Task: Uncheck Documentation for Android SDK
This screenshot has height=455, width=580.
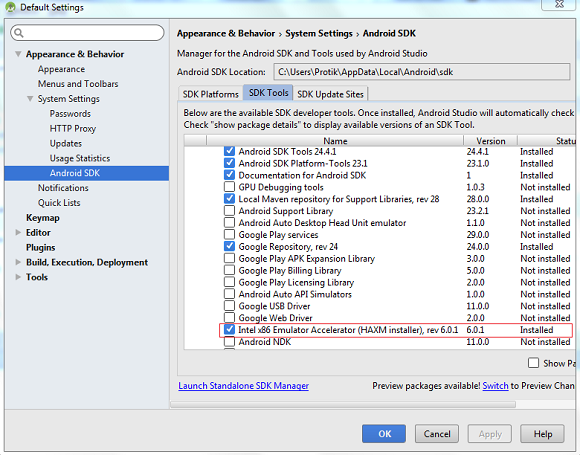Action: coord(229,175)
